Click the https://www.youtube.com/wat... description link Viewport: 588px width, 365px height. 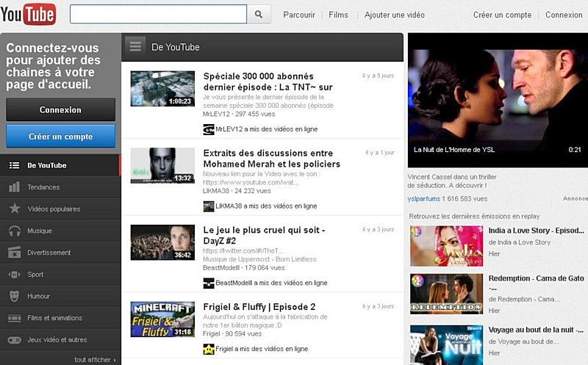click(251, 182)
